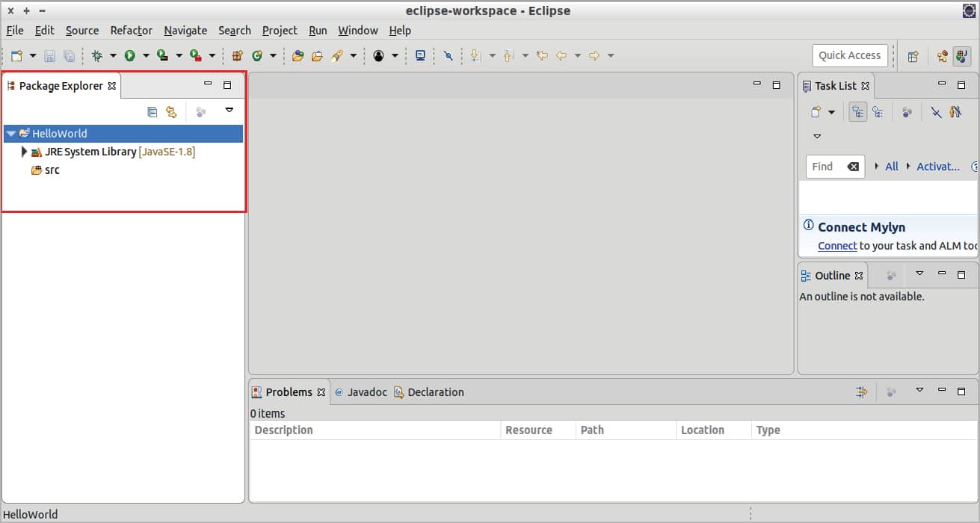Run the program with green Run button

(x=129, y=55)
